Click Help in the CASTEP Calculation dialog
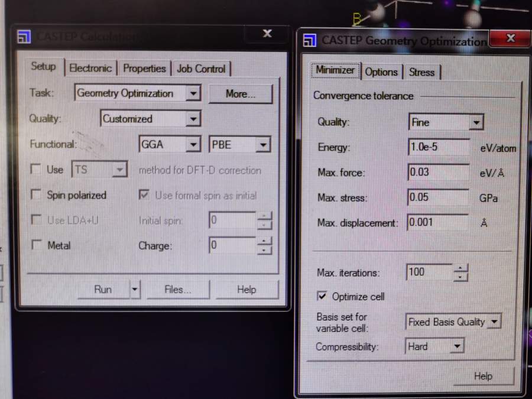 246,290
